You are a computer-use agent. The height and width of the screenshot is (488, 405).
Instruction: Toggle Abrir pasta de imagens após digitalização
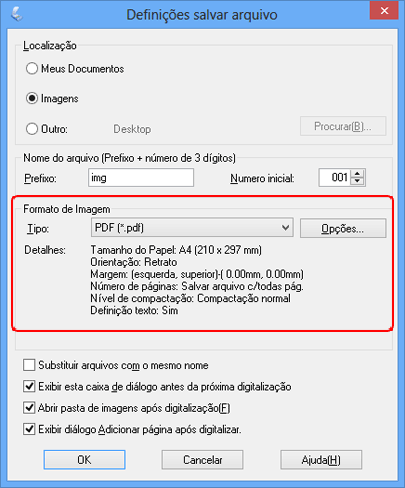click(x=29, y=408)
